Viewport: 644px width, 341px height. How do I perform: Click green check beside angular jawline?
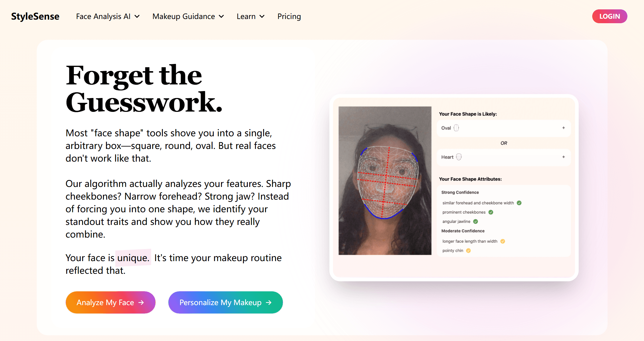pos(476,222)
